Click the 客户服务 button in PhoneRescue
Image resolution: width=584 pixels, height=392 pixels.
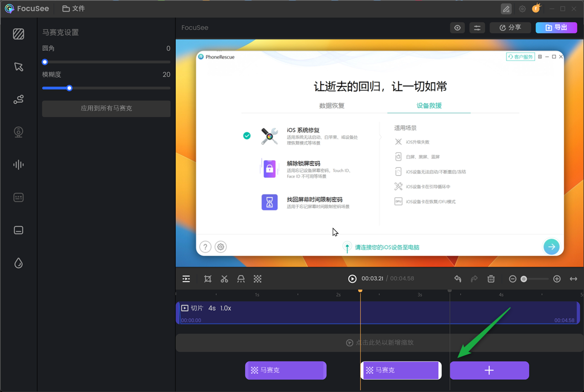pyautogui.click(x=521, y=57)
